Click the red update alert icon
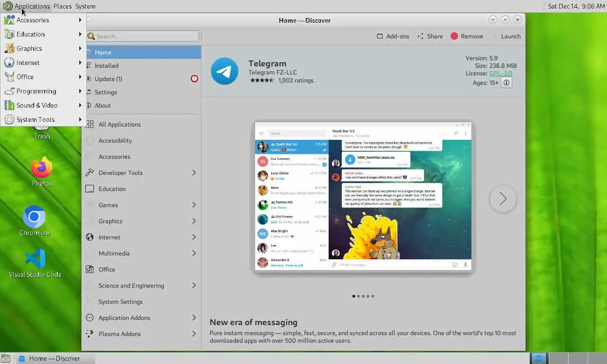 pos(194,79)
